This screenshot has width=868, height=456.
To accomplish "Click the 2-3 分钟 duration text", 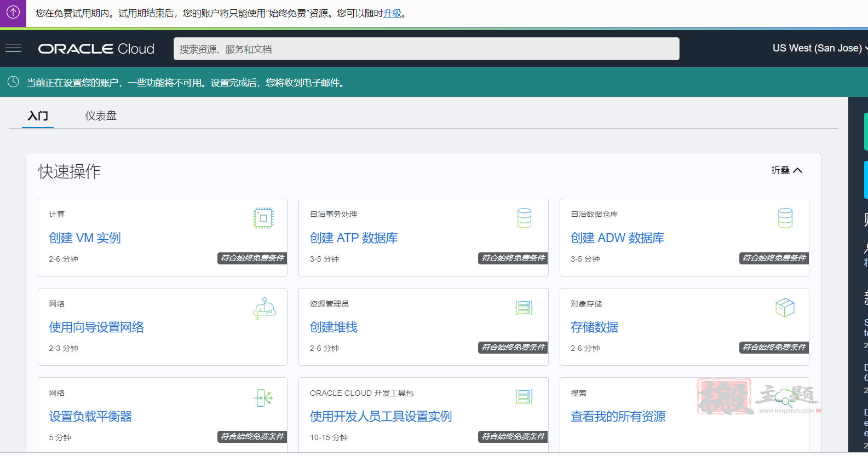I will click(64, 348).
